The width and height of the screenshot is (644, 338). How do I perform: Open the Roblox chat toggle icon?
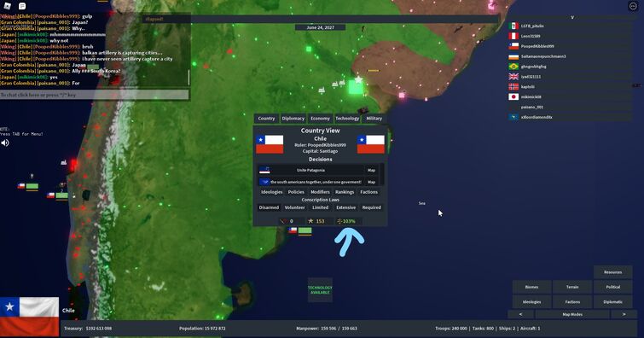[22, 6]
